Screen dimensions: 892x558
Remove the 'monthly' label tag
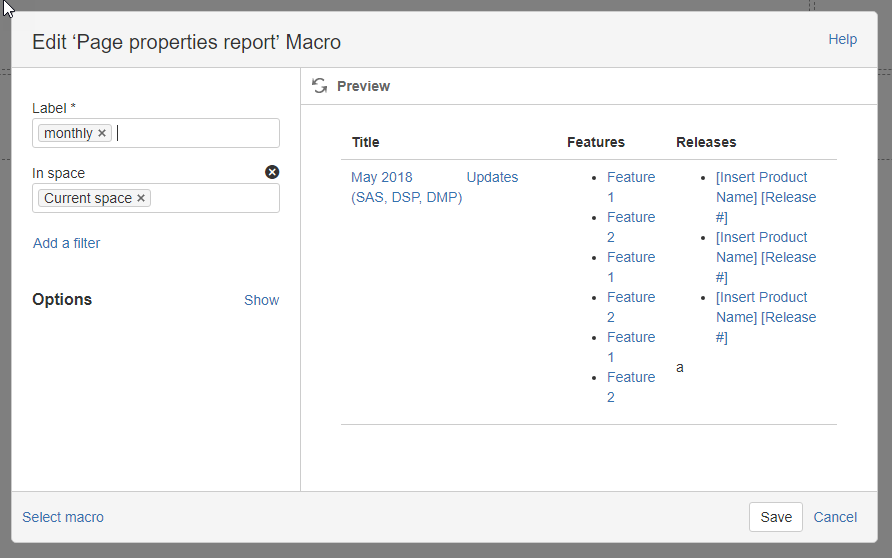click(102, 133)
